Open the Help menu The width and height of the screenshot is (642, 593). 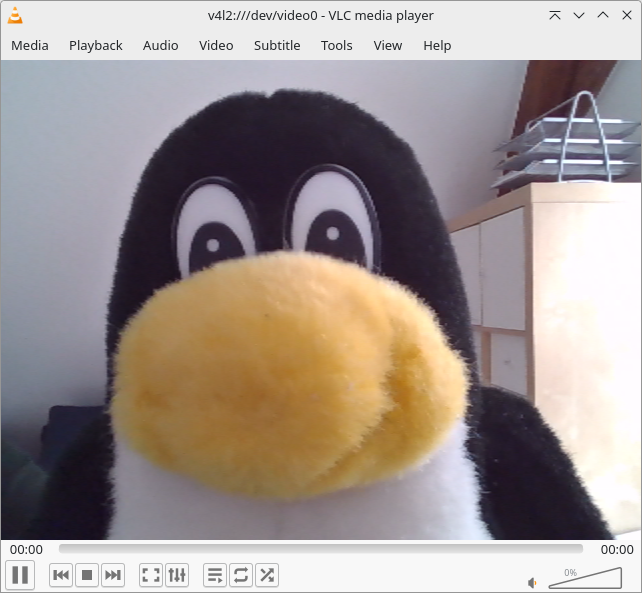(437, 45)
